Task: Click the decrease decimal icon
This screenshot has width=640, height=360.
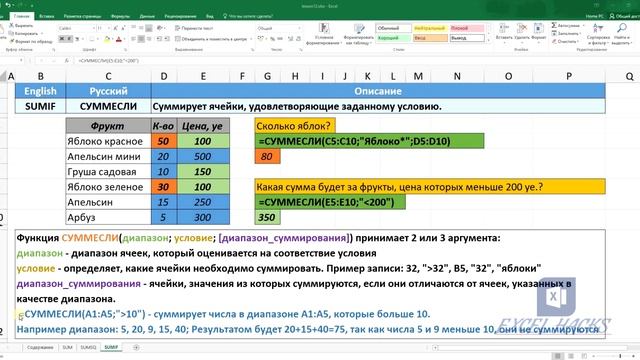Action: coord(299,39)
